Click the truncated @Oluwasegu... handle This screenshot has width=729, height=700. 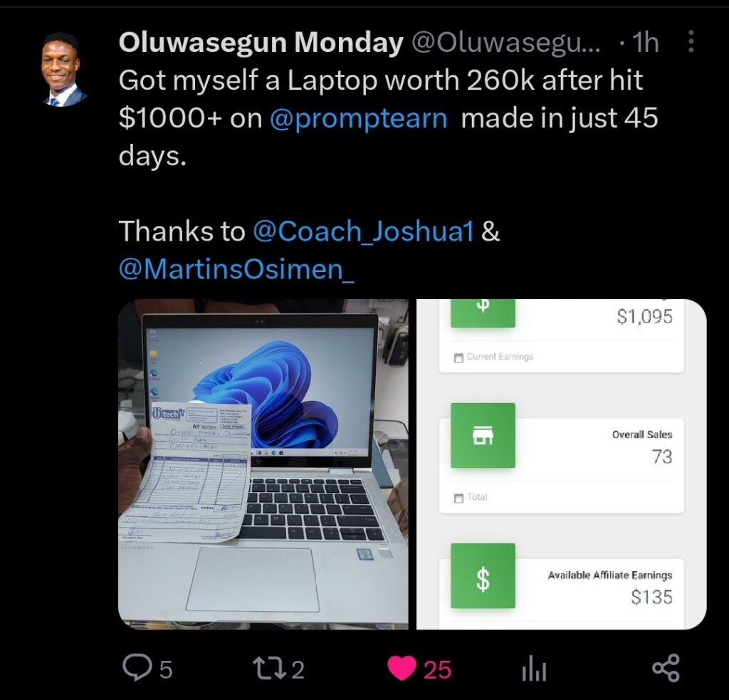[x=506, y=43]
